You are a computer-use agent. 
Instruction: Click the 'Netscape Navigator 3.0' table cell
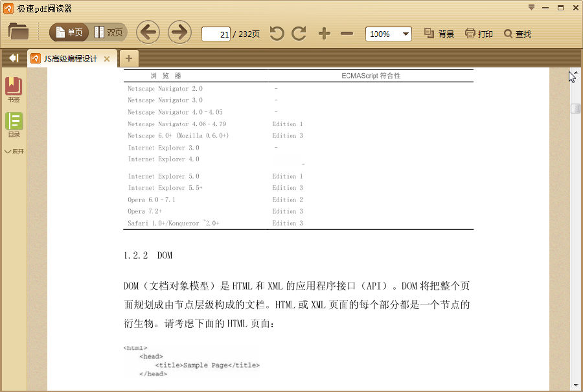pos(165,100)
